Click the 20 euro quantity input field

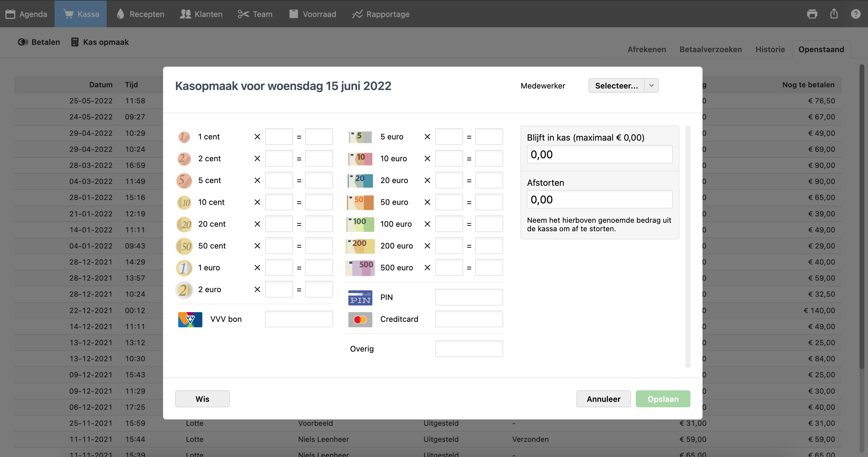(x=449, y=180)
